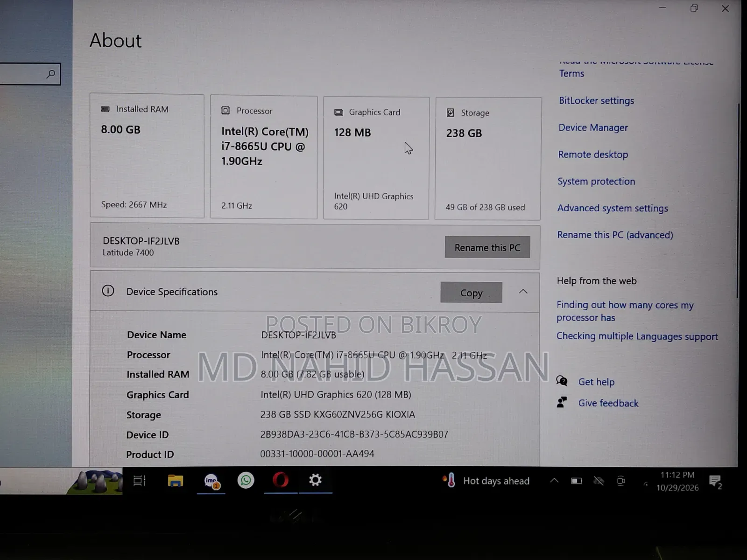The width and height of the screenshot is (747, 560).
Task: Click the Get help chat icon
Action: point(562,381)
